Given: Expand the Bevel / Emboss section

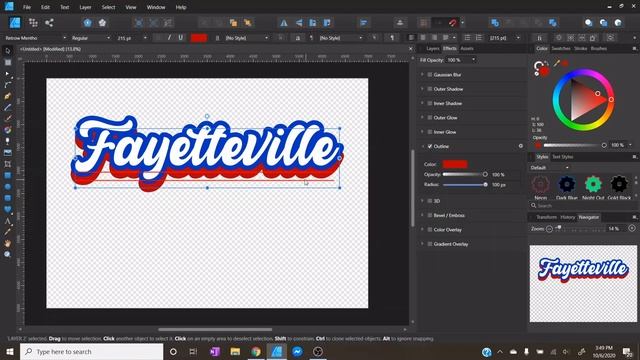Looking at the screenshot, I should pyautogui.click(x=422, y=215).
